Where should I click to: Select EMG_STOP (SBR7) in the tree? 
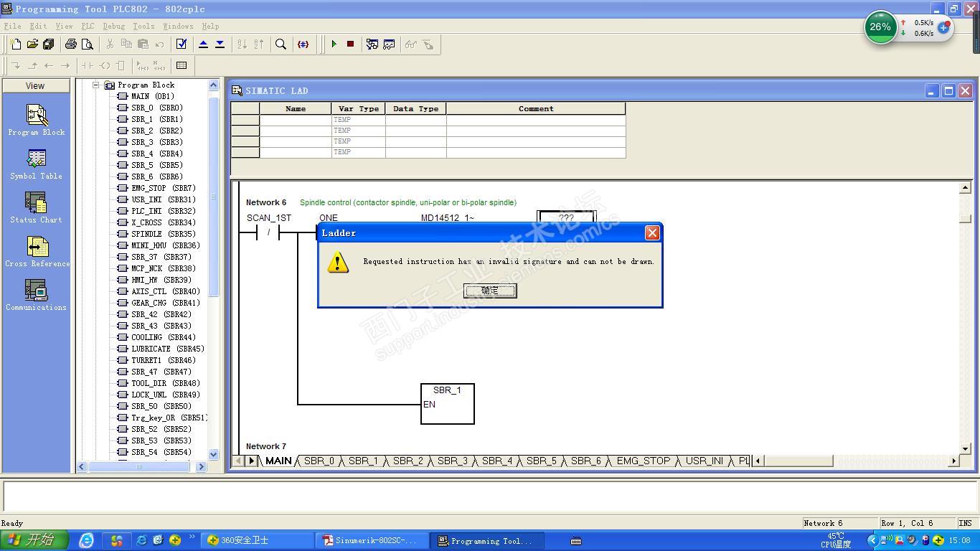[163, 188]
